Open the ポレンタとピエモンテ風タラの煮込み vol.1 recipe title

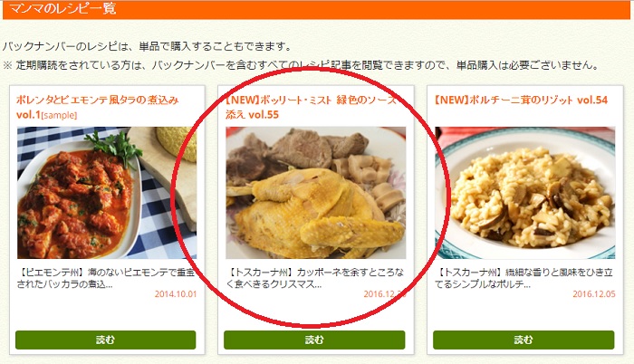(x=97, y=107)
